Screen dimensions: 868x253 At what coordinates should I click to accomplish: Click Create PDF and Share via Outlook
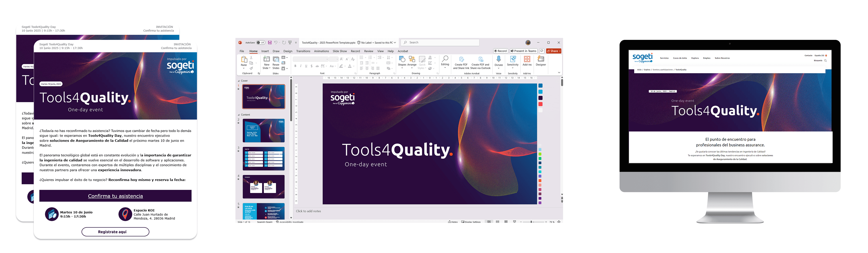pyautogui.click(x=481, y=62)
